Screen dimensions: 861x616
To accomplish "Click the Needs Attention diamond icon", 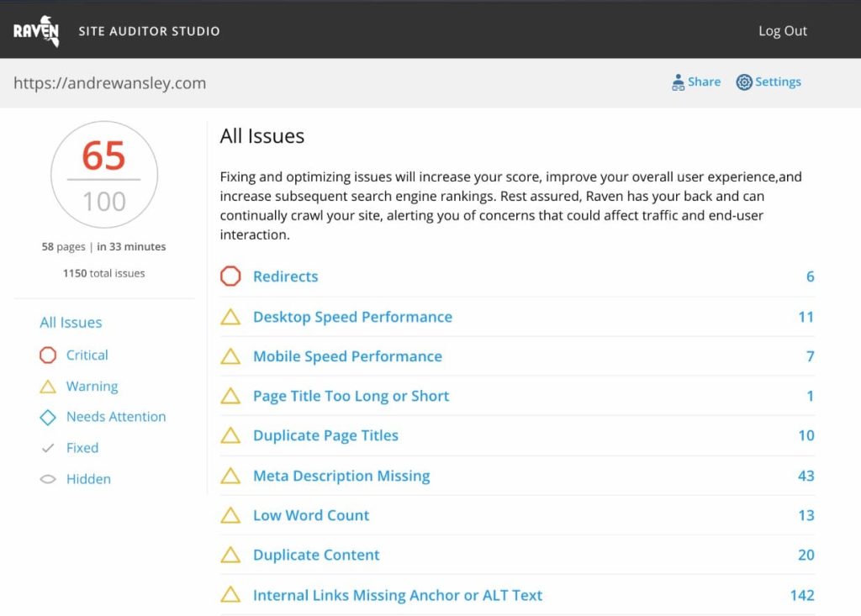I will click(x=48, y=417).
